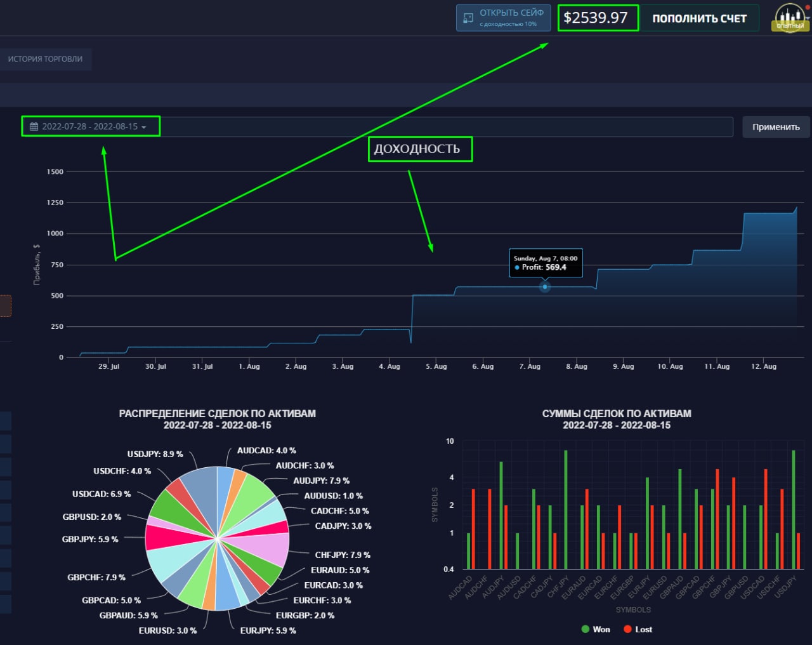The width and height of the screenshot is (812, 645).
Task: Click the tallest green CHFJPY Won bar
Action: [x=566, y=510]
